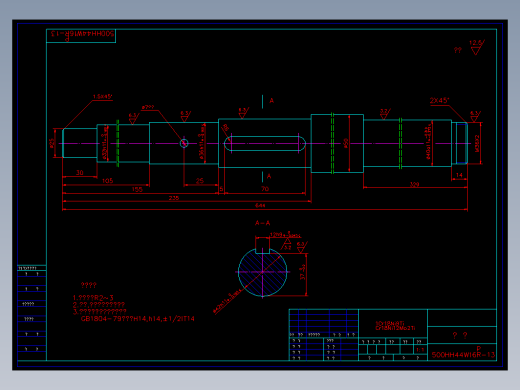This screenshot has width=520, height=390.
Task: Select the mirrored drawing number box at top left
Action: coord(81,36)
